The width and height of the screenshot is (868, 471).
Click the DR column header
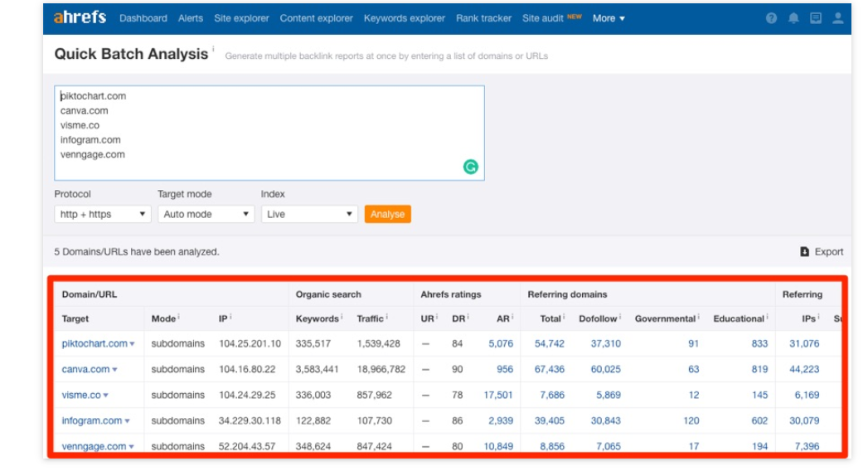click(x=458, y=318)
